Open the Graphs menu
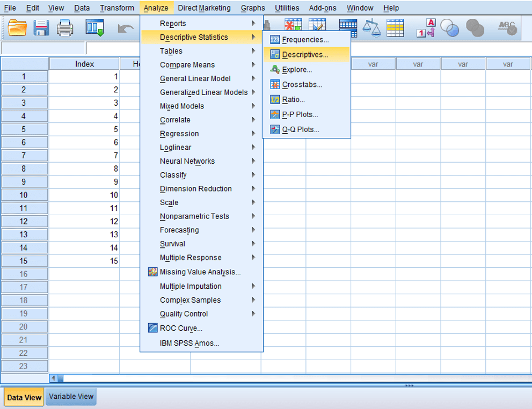This screenshot has height=409, width=532. [x=252, y=8]
